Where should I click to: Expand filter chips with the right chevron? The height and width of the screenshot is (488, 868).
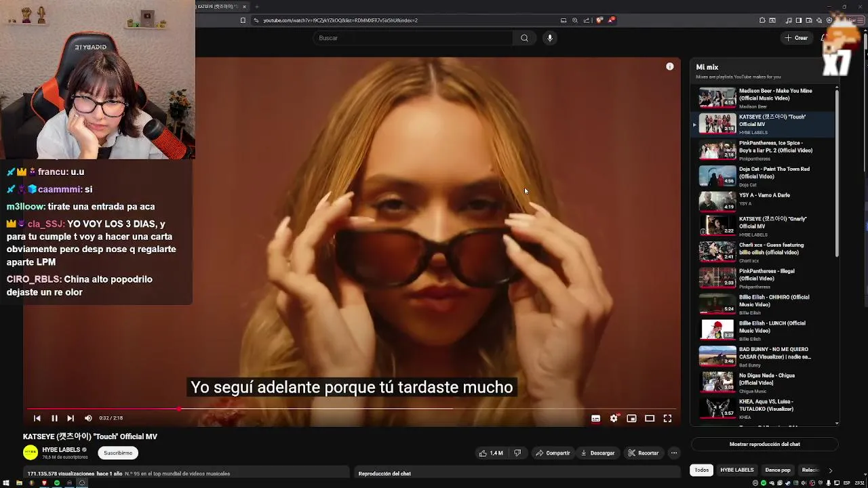coord(830,470)
